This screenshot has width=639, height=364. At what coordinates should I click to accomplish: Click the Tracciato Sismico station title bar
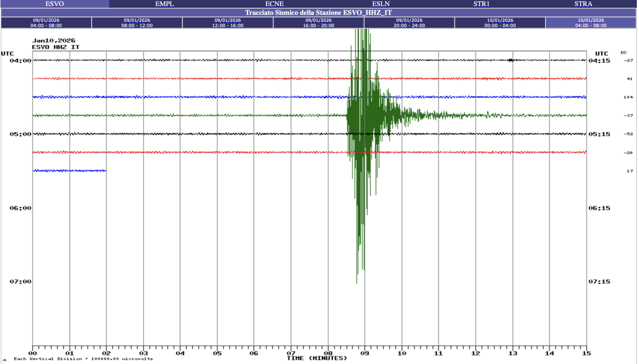pyautogui.click(x=318, y=12)
